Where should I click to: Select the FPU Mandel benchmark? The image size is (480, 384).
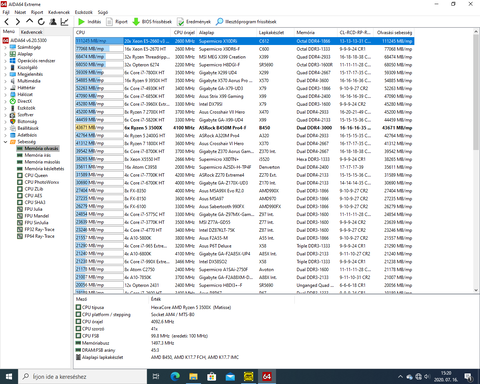(x=33, y=216)
